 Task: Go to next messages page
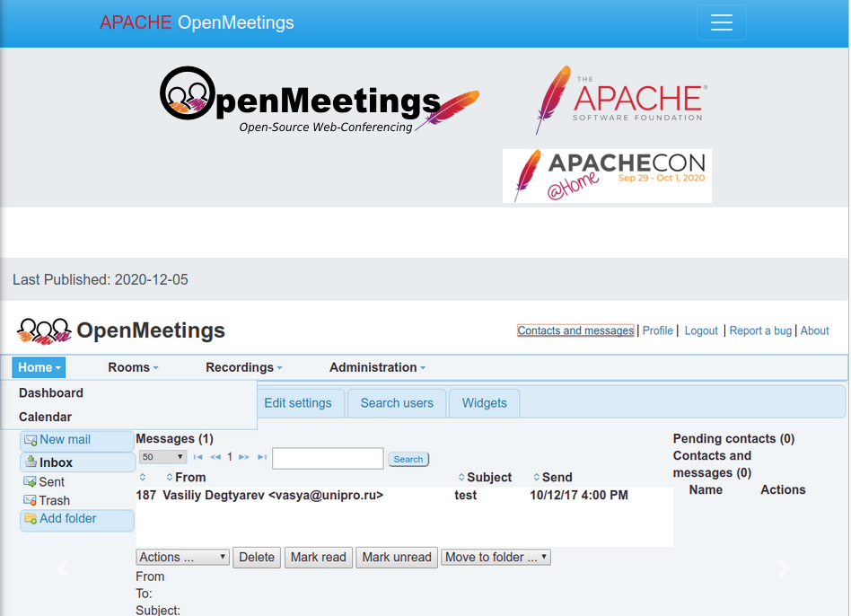click(x=244, y=457)
